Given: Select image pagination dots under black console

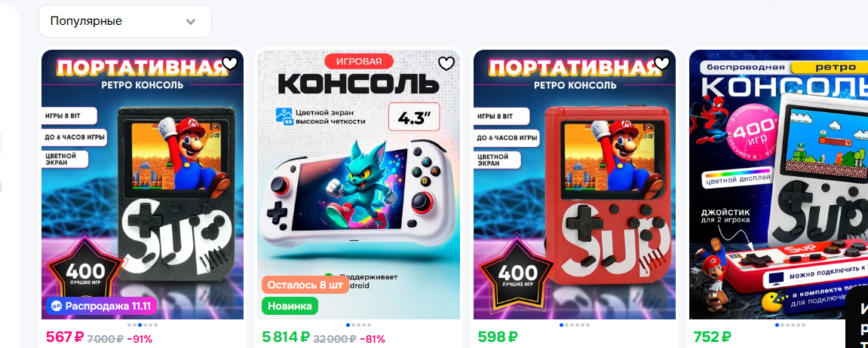Looking at the screenshot, I should tap(143, 325).
